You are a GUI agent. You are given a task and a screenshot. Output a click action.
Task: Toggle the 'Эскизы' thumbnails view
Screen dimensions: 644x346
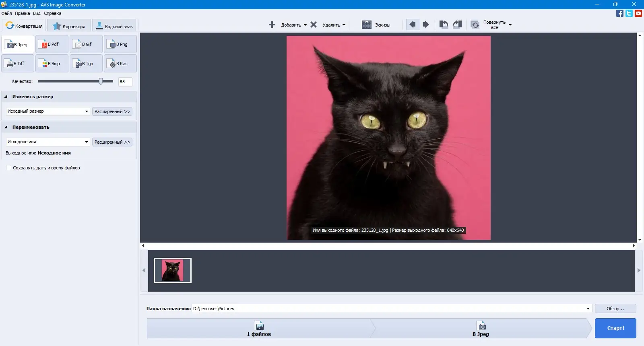(376, 25)
